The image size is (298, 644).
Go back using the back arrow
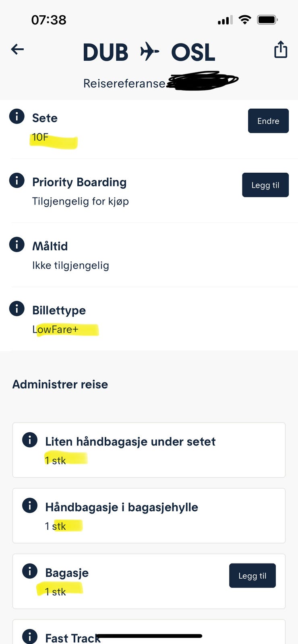17,49
